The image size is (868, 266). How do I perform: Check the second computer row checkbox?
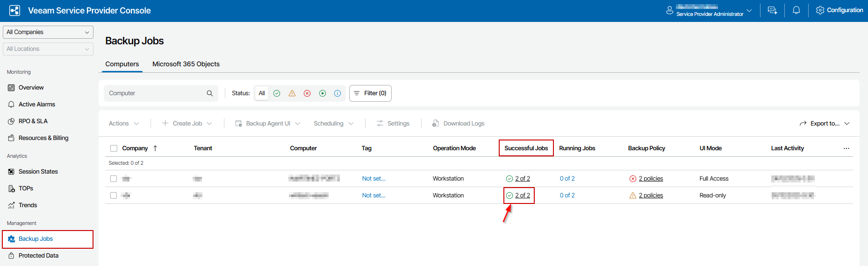click(114, 196)
